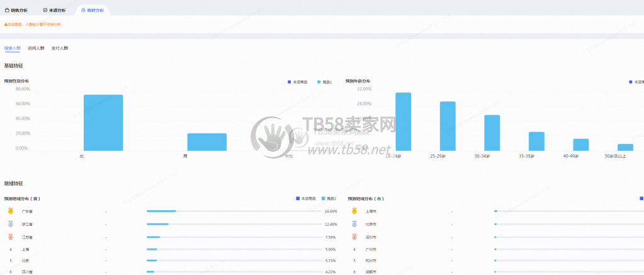Click the 4.22% value for 四川省

click(x=332, y=271)
